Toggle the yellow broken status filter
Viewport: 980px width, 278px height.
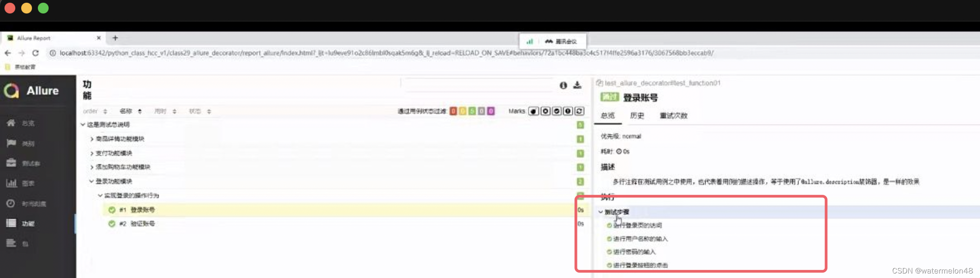[x=463, y=111]
